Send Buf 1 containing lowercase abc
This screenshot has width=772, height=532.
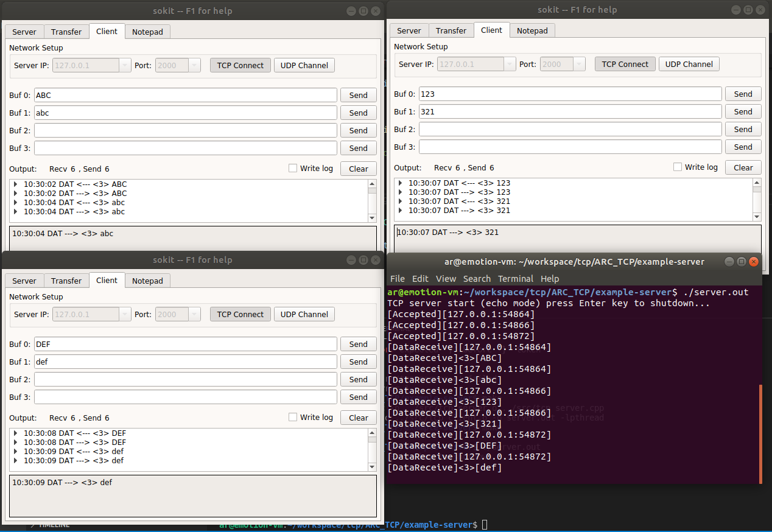358,113
